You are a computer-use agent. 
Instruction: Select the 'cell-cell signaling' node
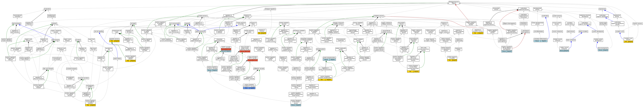point(99,32)
